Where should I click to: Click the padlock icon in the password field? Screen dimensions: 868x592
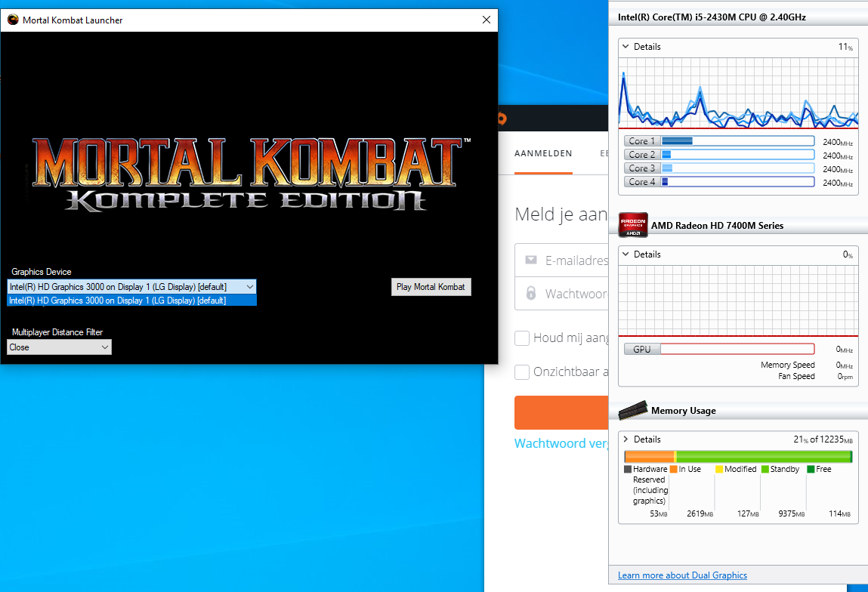click(x=531, y=293)
